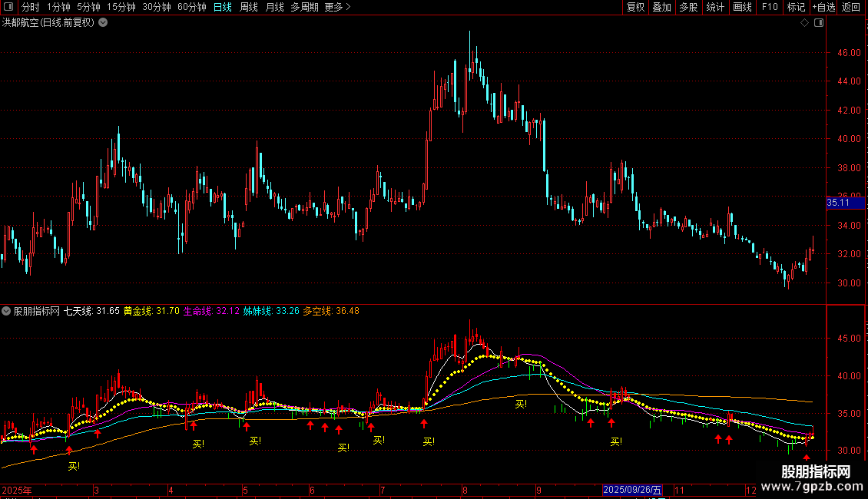
Task: Add stock via +自选 button
Action: point(823,8)
